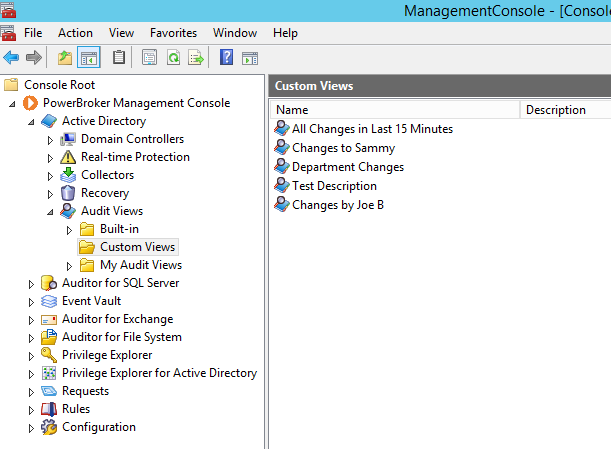611x449 pixels.
Task: Expand the Domain Controllers node
Action: pyautogui.click(x=50, y=139)
